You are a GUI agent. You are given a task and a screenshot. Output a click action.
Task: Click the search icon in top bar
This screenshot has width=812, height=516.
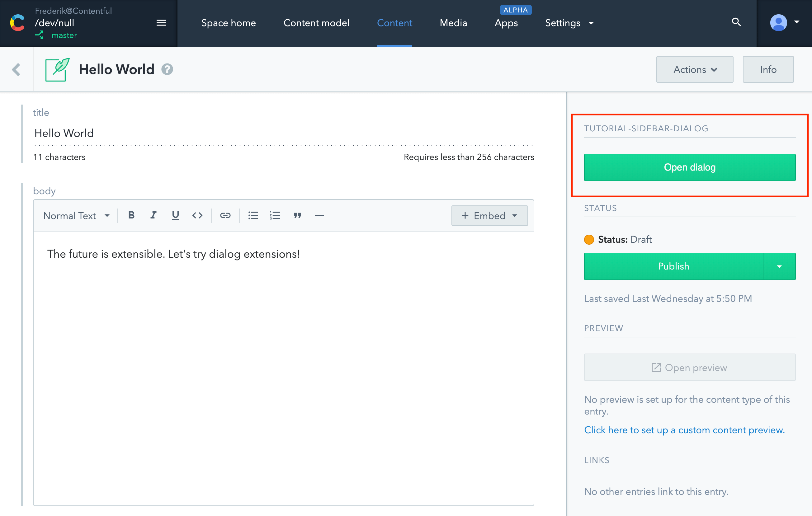pos(736,22)
